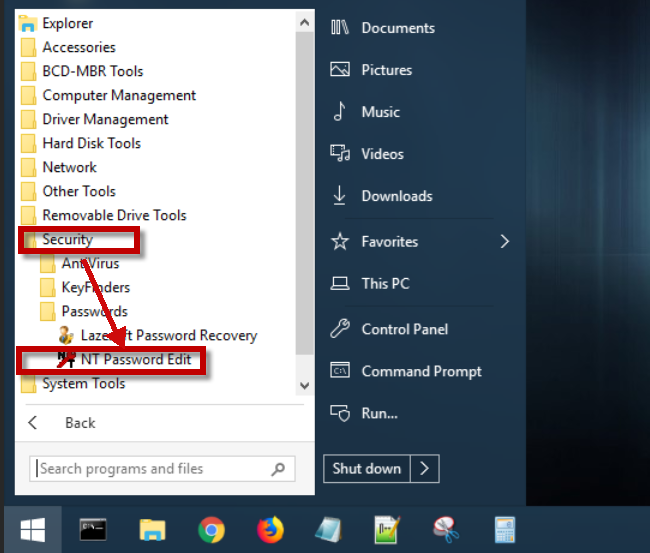Open Downloads from the start menu
The image size is (650, 553).
point(381,196)
